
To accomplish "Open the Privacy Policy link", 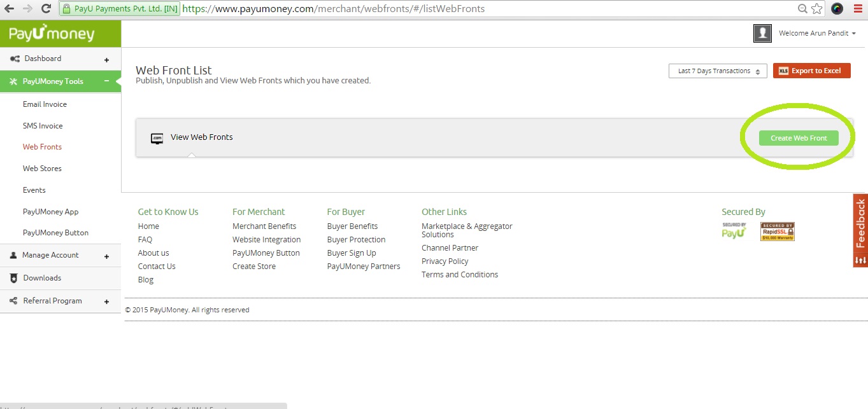I will coord(445,261).
